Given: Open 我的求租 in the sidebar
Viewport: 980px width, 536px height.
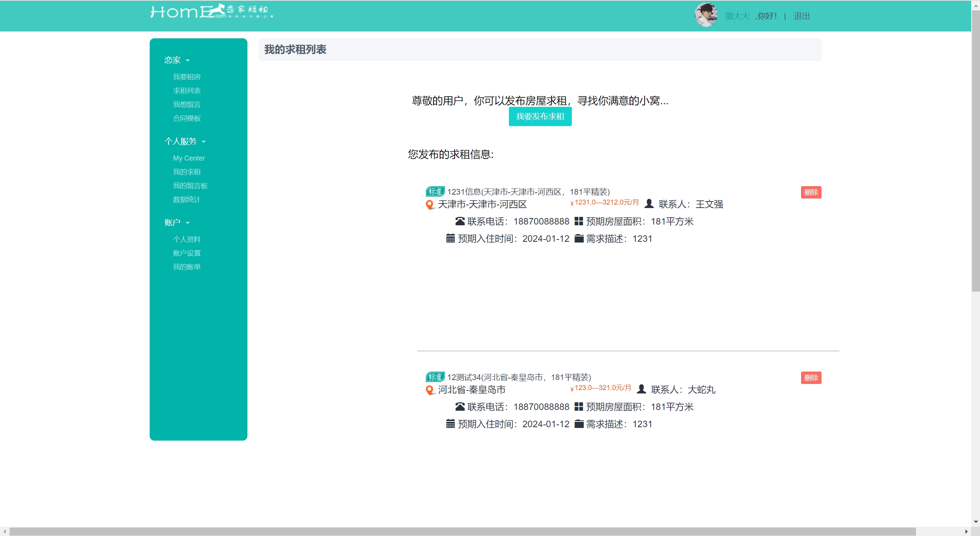Looking at the screenshot, I should click(187, 172).
